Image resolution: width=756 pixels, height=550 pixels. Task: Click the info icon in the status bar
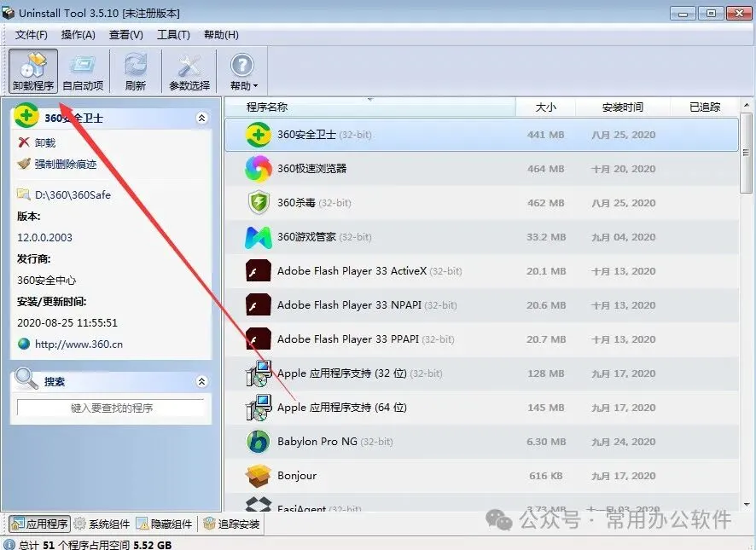[9, 545]
